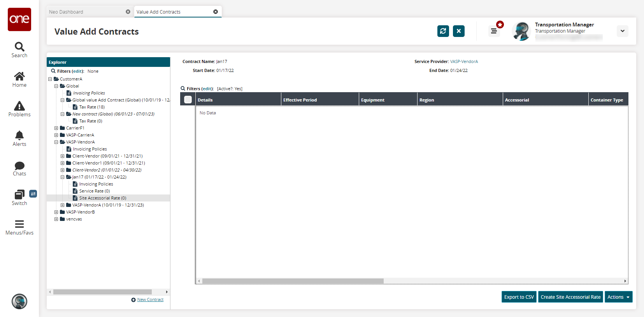Expand the vencvas tree node
Screen dimensions: 644x317
coord(56,219)
